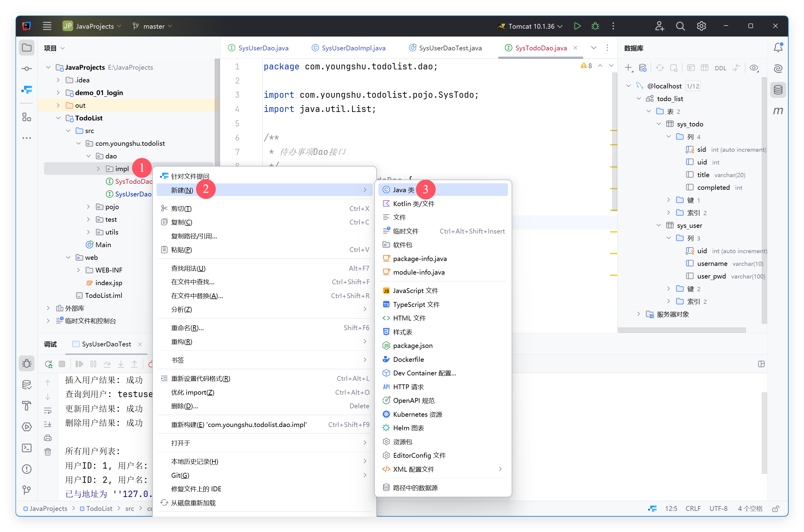
Task: Collapse the TodoList module node
Action: tap(58, 118)
